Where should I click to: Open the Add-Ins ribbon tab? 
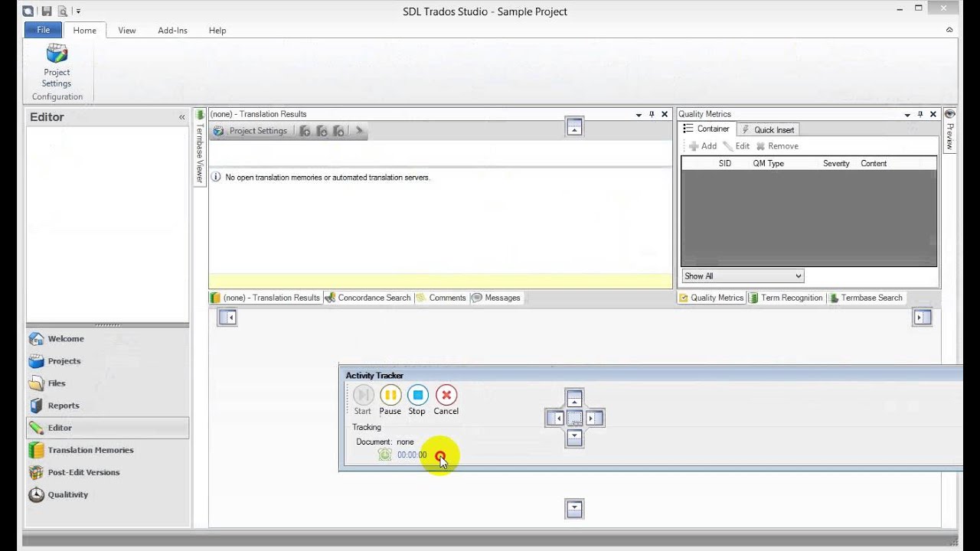(x=172, y=31)
